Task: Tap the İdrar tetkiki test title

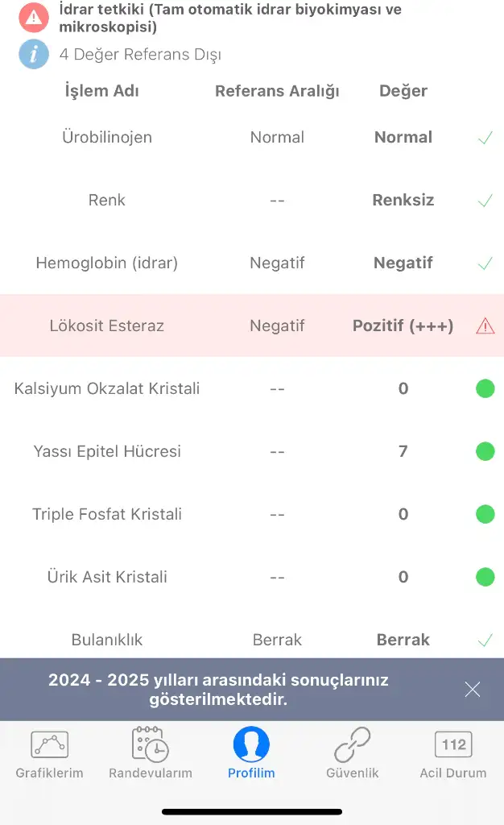Action: [230, 19]
